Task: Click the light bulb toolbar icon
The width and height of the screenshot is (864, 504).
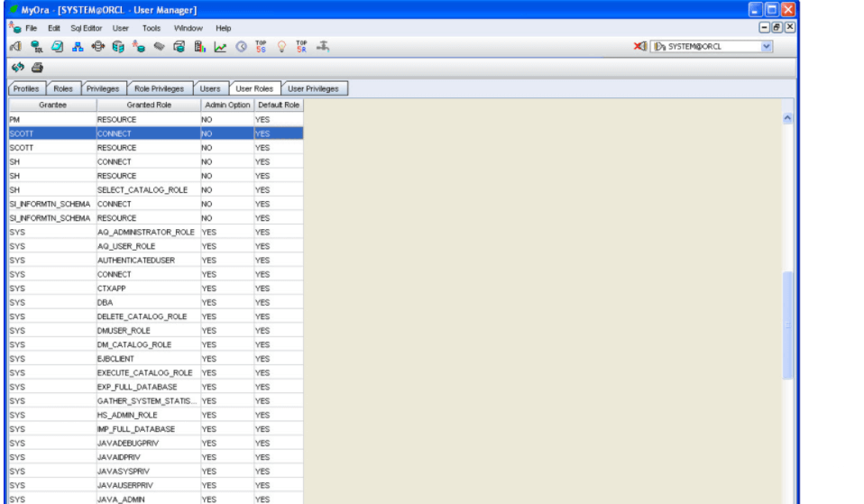Action: click(x=281, y=47)
